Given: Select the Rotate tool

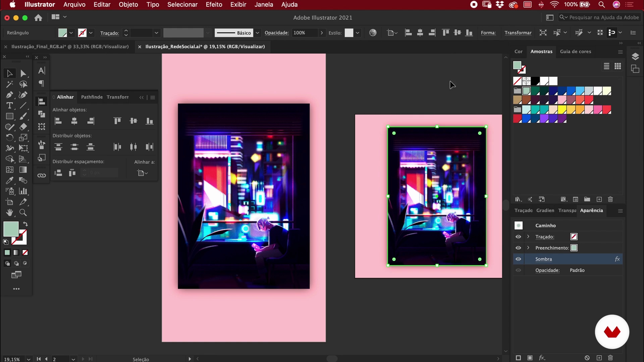Looking at the screenshot, I should coord(9,138).
